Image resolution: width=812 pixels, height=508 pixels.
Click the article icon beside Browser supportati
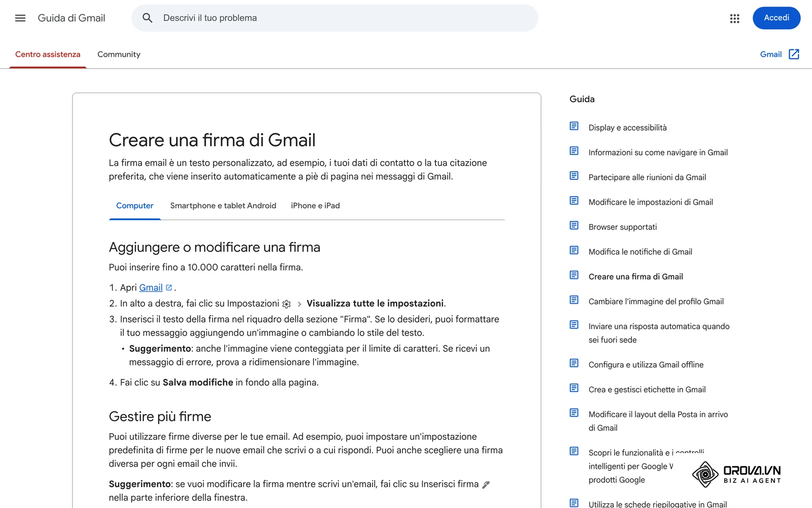(574, 225)
